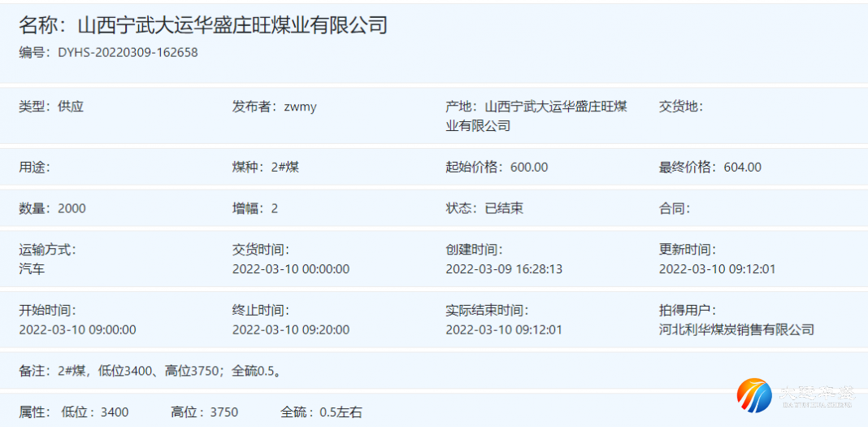Click the final price 604.00
Image resolution: width=868 pixels, height=427 pixels.
click(742, 168)
